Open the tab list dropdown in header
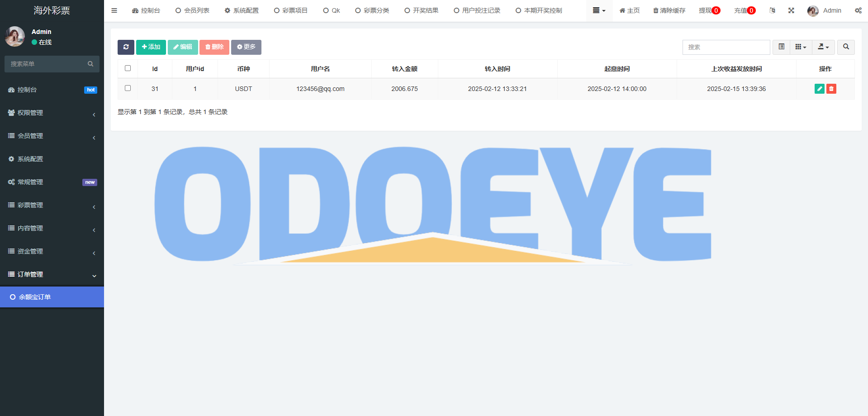Viewport: 868px width, 416px height. tap(599, 10)
